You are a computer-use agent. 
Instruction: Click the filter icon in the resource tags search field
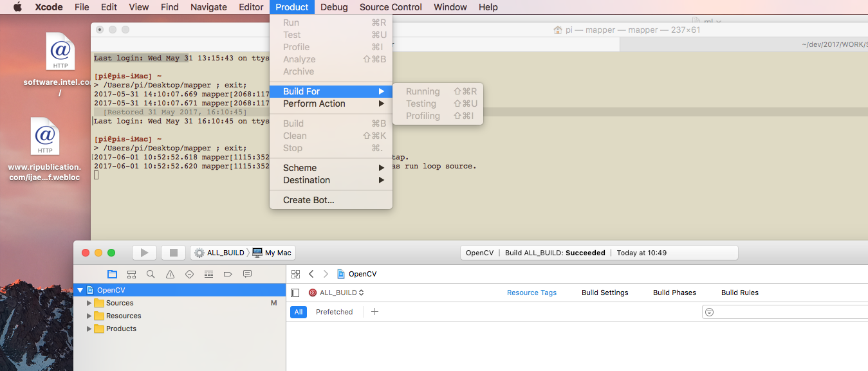click(x=709, y=312)
